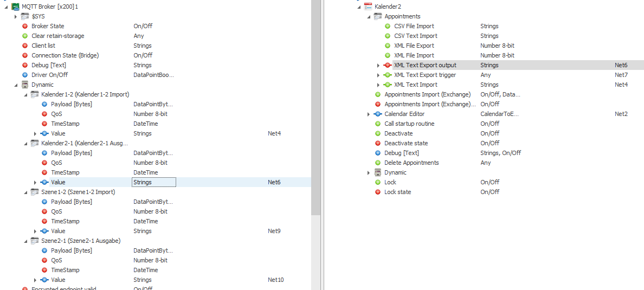
Task: Click the Net2 link label
Action: pyautogui.click(x=621, y=114)
